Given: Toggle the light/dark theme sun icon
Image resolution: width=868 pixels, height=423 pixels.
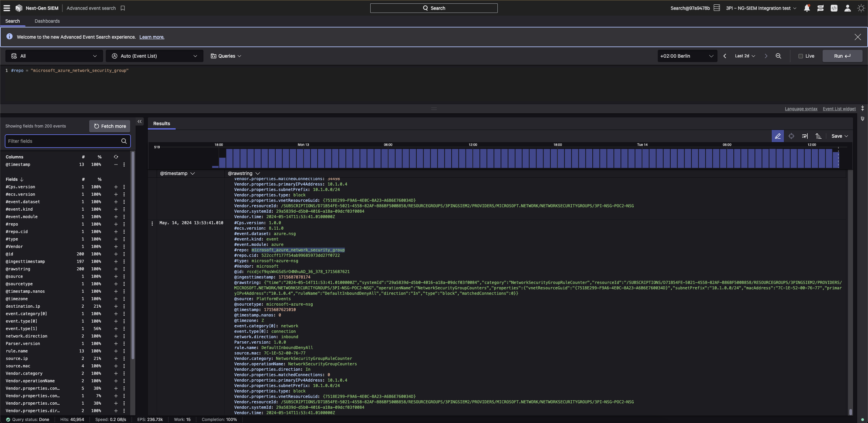Looking at the screenshot, I should coord(861,8).
